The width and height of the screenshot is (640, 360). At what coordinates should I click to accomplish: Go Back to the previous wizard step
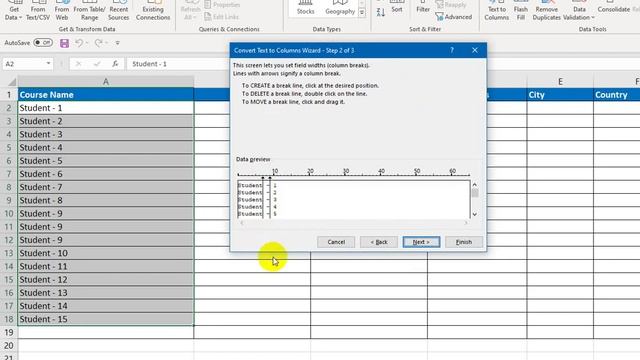click(379, 242)
